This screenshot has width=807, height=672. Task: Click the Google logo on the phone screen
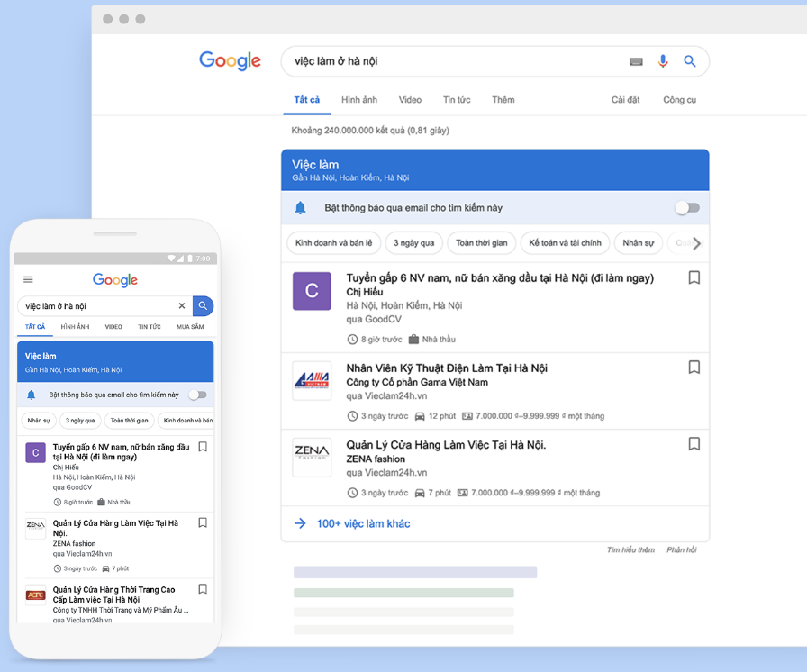coord(114,280)
